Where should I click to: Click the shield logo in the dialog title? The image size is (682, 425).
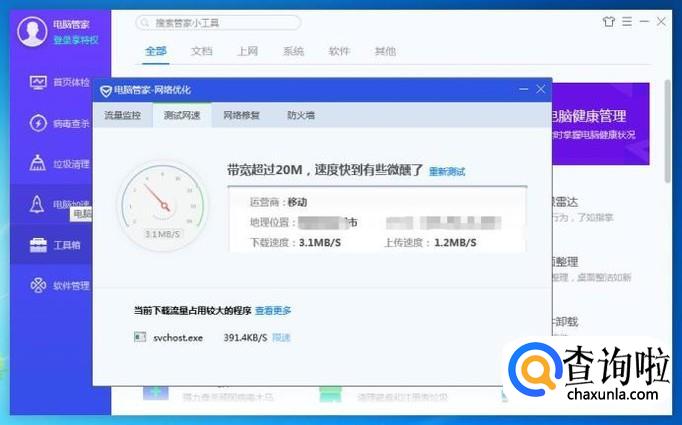tap(106, 90)
